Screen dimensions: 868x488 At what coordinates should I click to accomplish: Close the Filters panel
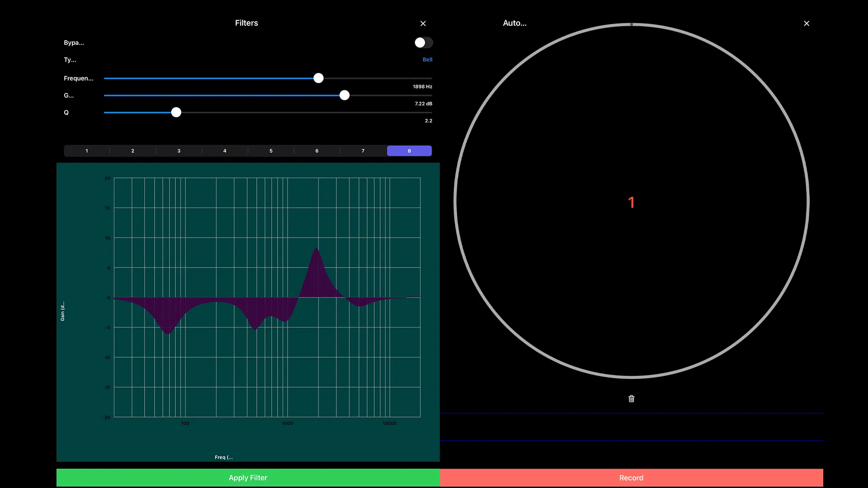click(x=423, y=23)
